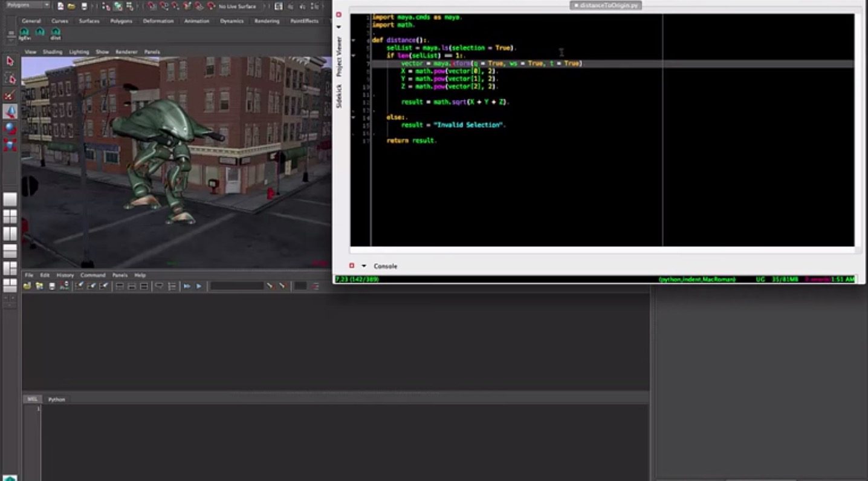Open the Surfaces shelf tab
Screen dimensions: 868x481
pos(89,21)
